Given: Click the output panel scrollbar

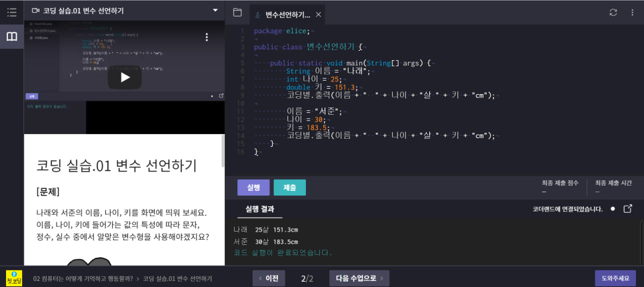Looking at the screenshot, I should (x=641, y=242).
